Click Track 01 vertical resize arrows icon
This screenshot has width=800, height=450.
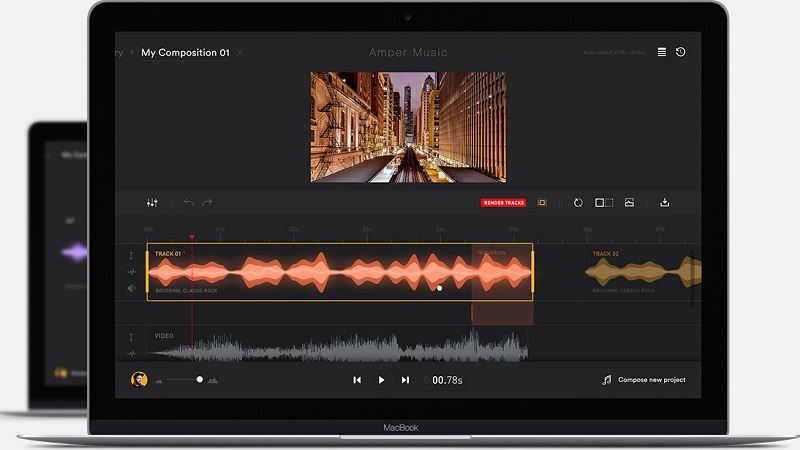131,256
